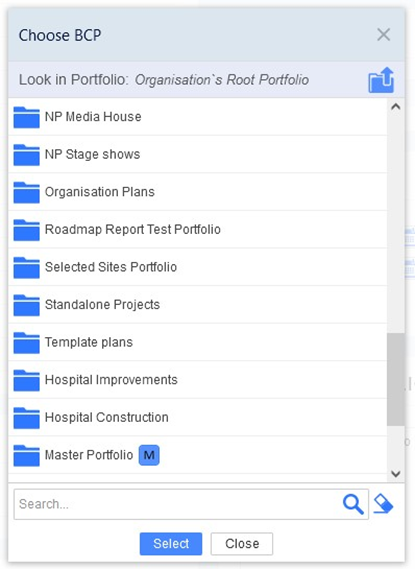The image size is (415, 569).
Task: Pick the Hospital Improvements portfolio
Action: (198, 380)
